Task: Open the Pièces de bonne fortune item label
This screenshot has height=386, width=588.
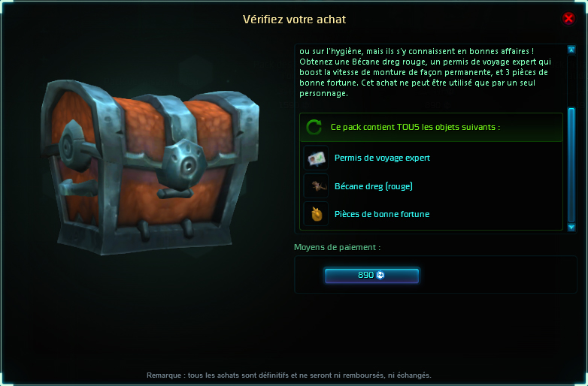Action: (382, 214)
